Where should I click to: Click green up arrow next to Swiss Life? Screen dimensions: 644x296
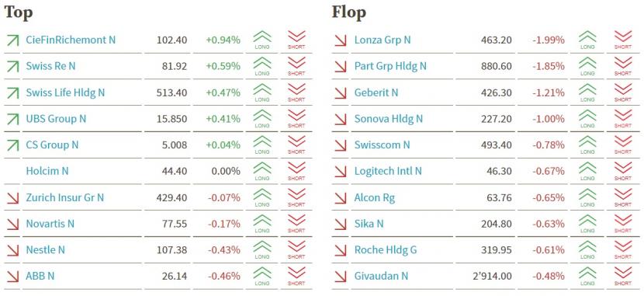pyautogui.click(x=12, y=93)
